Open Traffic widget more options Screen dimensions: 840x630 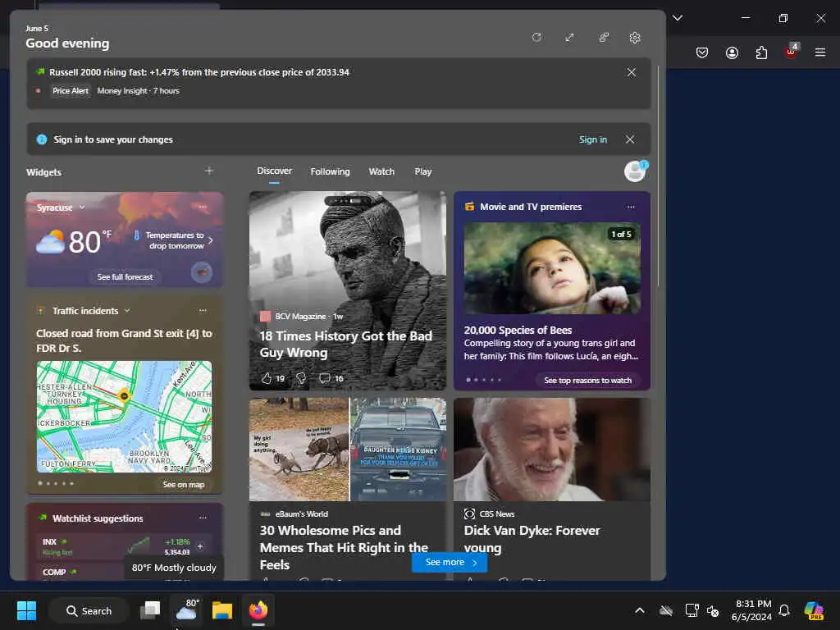tap(203, 310)
